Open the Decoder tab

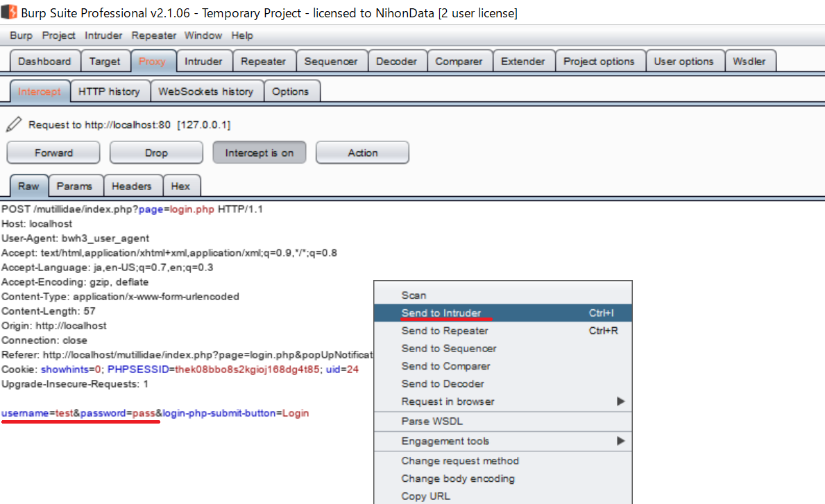396,61
